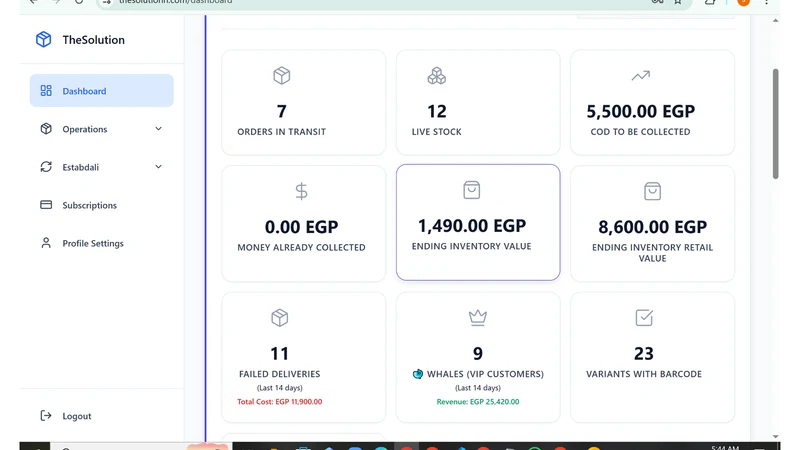
Task: Click the bag icon above Ending Inventory Retail Value
Action: pyautogui.click(x=653, y=191)
